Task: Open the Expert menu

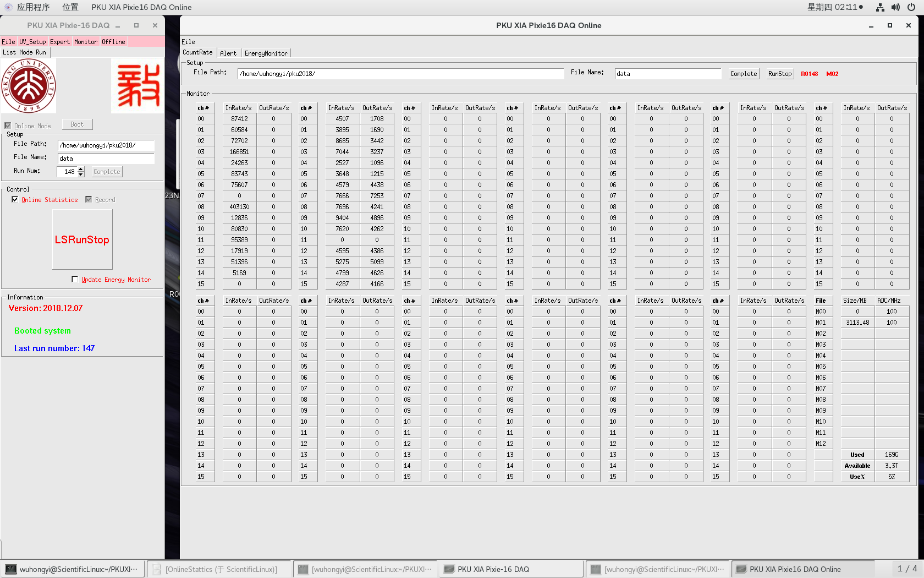Action: [x=60, y=42]
